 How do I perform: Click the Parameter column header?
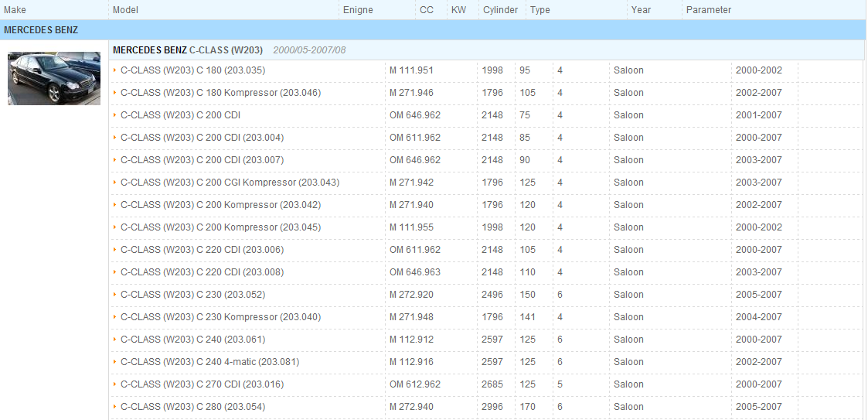click(709, 10)
